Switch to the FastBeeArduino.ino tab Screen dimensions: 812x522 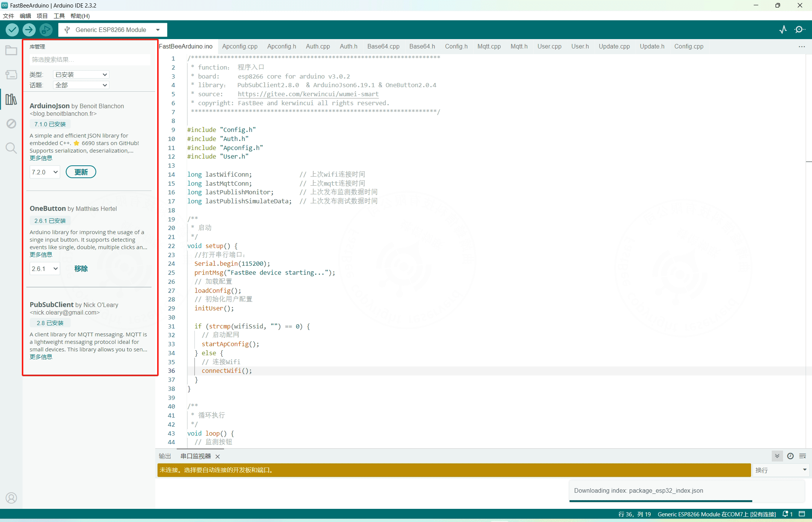pos(186,47)
